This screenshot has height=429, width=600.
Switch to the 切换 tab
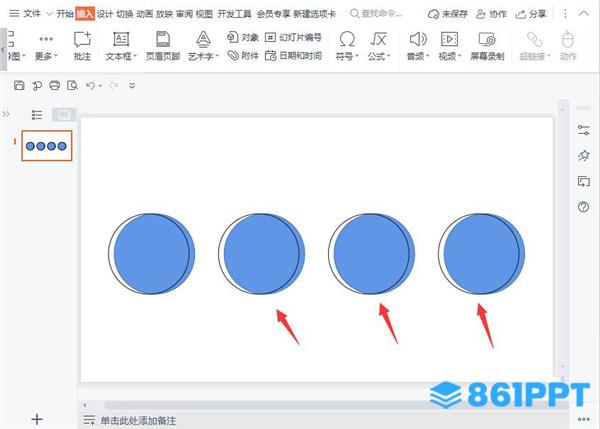(x=124, y=14)
